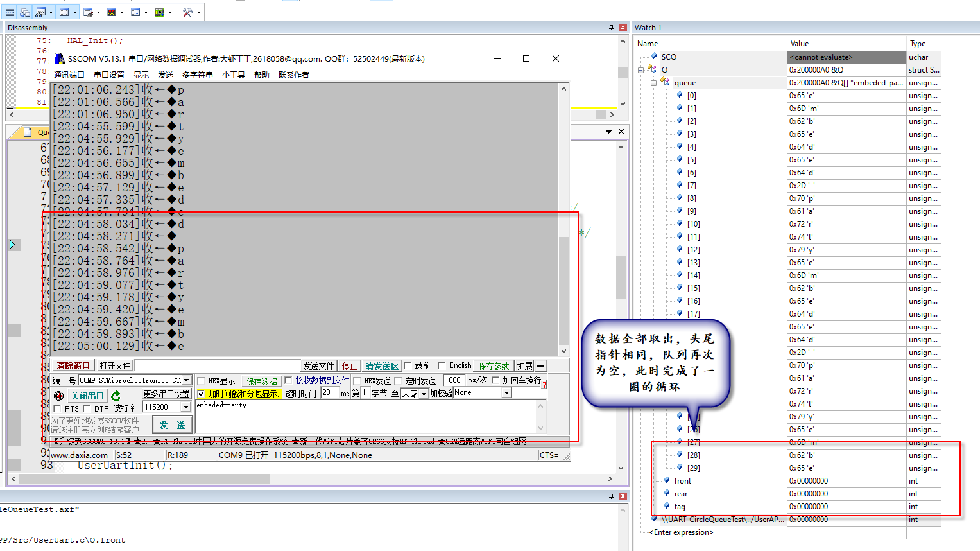The image size is (980, 551).
Task: Open the 串口设置 menu in SSCOM
Action: click(109, 74)
